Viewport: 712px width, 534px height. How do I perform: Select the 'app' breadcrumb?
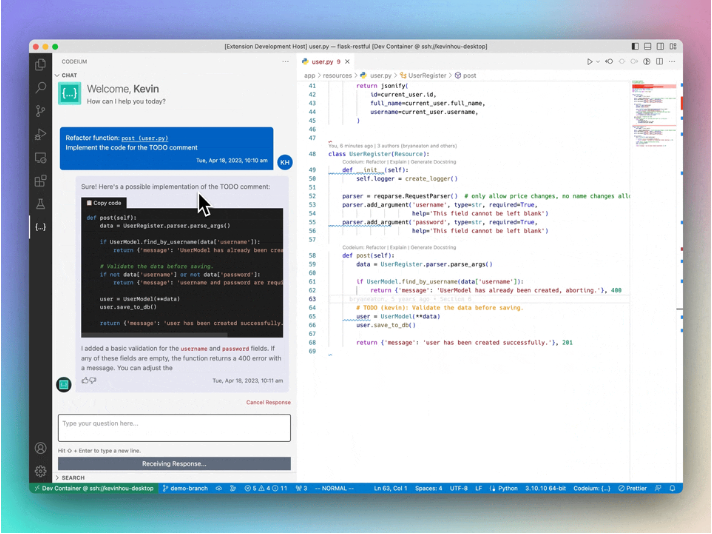coord(309,75)
